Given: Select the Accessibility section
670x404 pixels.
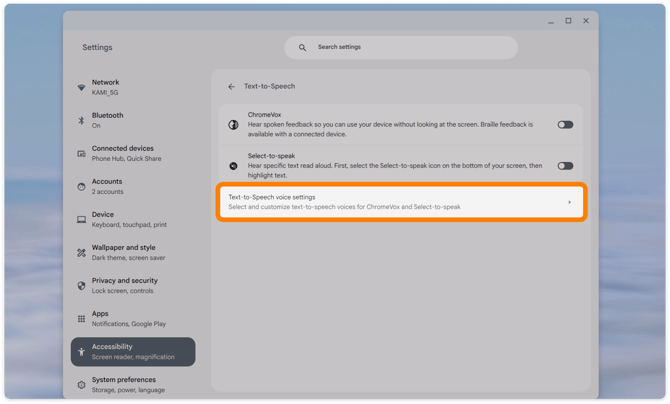Looking at the screenshot, I should (133, 352).
